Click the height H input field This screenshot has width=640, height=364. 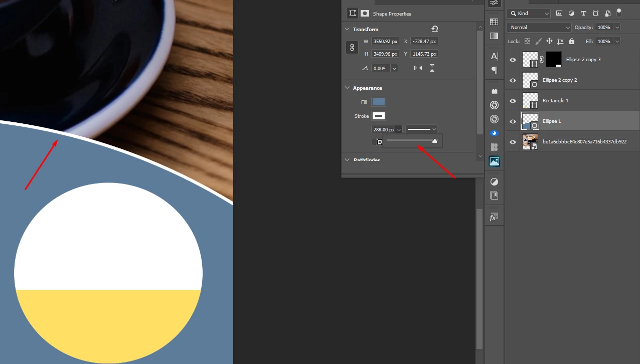point(385,54)
